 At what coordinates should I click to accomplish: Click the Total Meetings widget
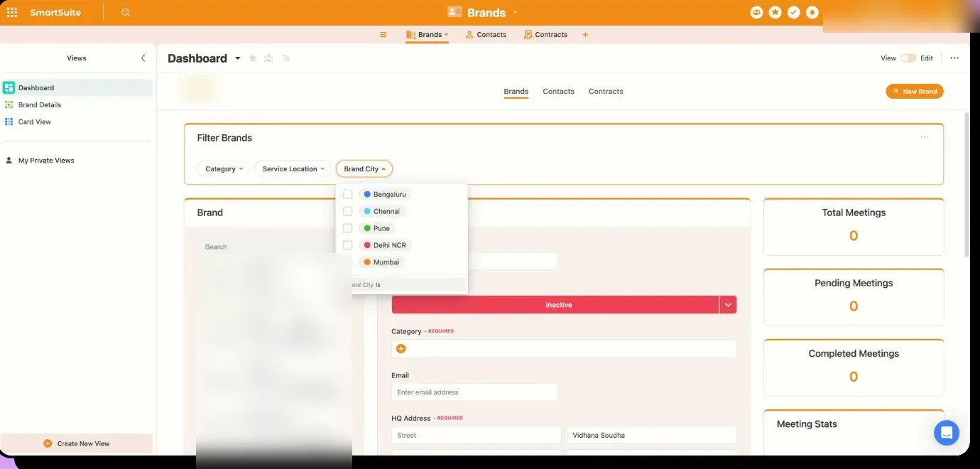tap(854, 226)
